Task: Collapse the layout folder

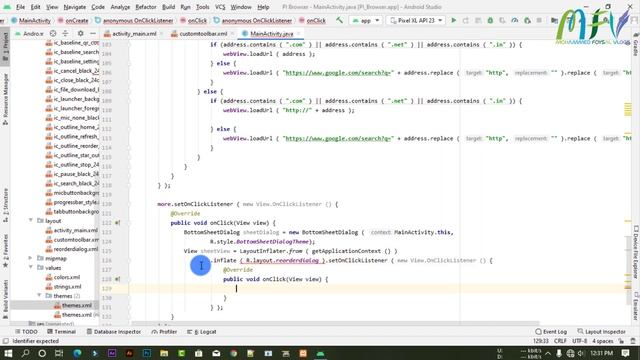Action: coord(31,220)
